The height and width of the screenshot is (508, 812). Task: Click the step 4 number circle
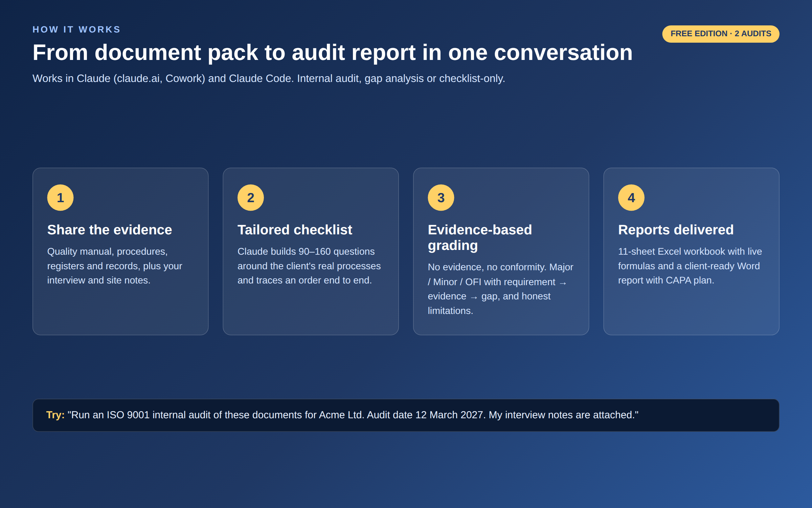click(x=631, y=197)
